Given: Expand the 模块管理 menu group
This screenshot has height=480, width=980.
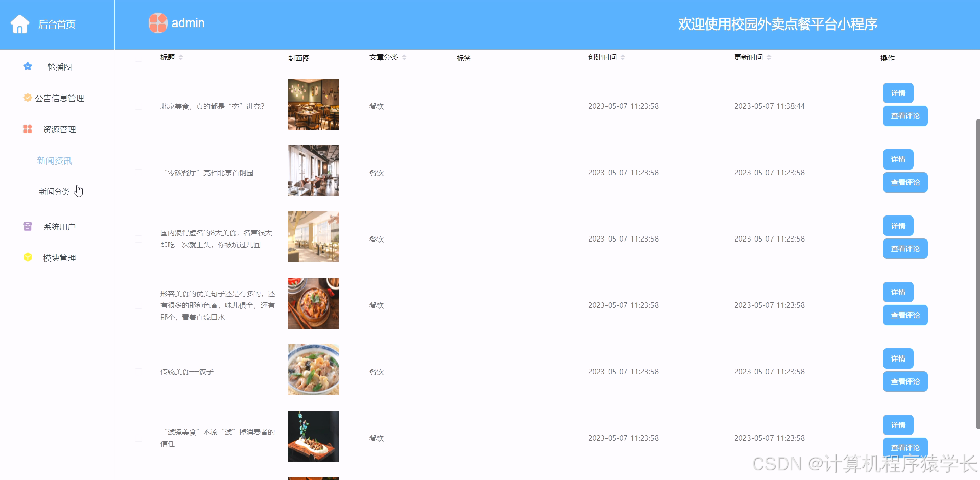Looking at the screenshot, I should (x=59, y=258).
